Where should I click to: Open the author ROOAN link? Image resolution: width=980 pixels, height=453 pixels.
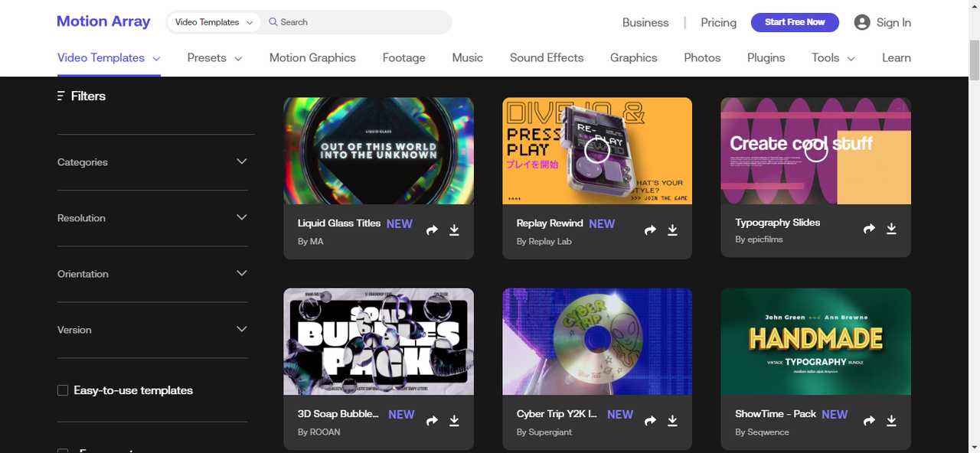[325, 432]
